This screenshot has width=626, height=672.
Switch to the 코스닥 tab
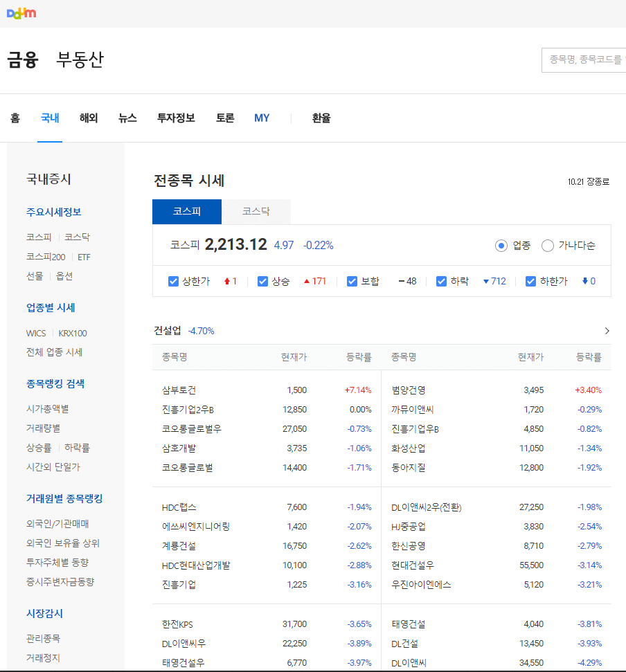tap(256, 211)
